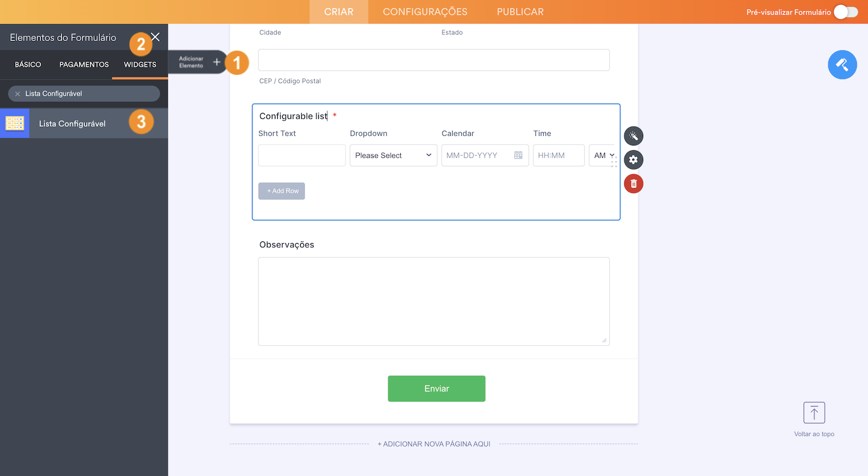This screenshot has height=476, width=868.
Task: Expand the Please Select dropdown
Action: [x=394, y=155]
